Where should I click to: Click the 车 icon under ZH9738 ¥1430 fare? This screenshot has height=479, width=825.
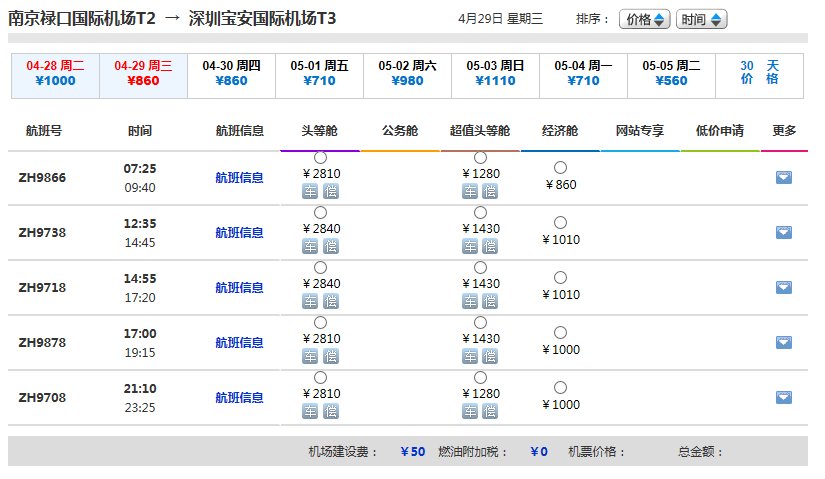pyautogui.click(x=470, y=246)
